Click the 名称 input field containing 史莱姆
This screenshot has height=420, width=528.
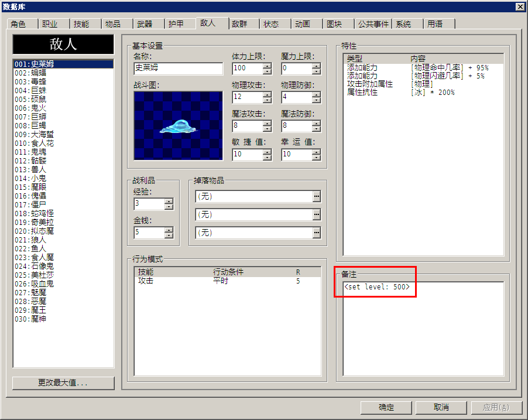tap(178, 69)
